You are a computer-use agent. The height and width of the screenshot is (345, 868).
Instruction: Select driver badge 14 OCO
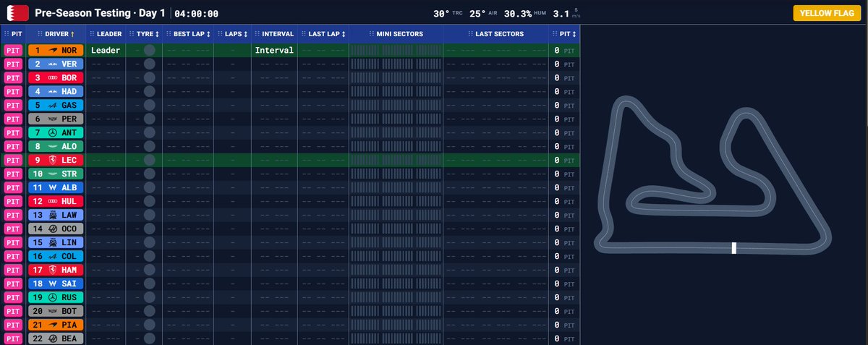pos(55,229)
